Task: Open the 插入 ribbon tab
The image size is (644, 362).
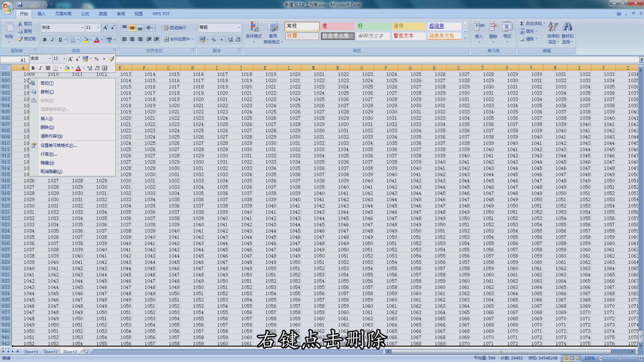Action: (x=41, y=14)
